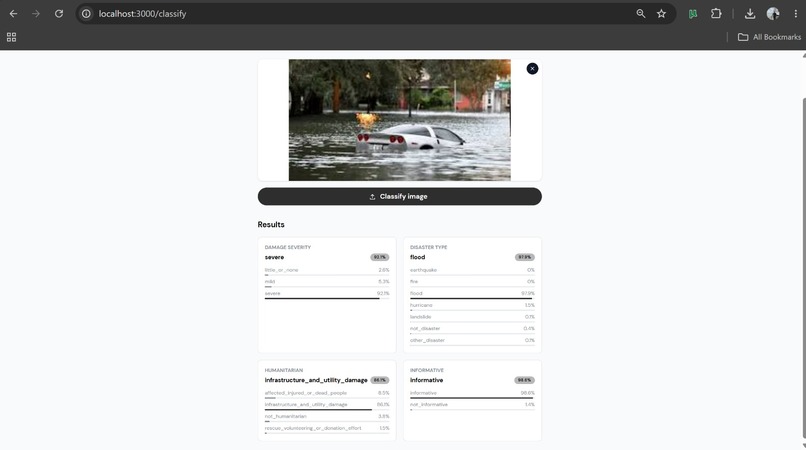Image resolution: width=806 pixels, height=450 pixels.
Task: Click the browser forward arrow
Action: (36, 14)
